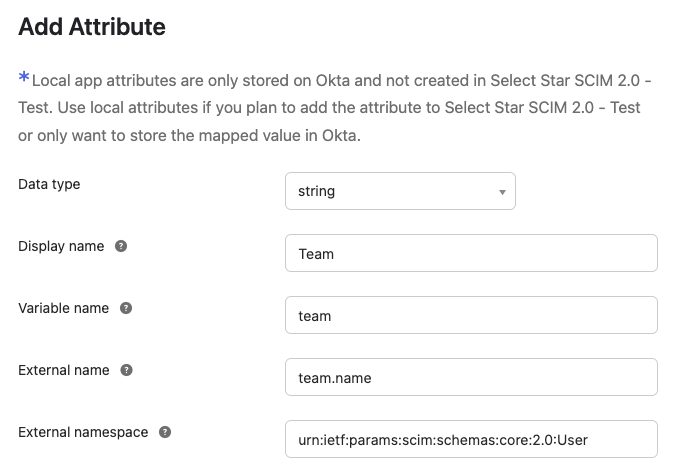Click the External namespace URN input field
The height and width of the screenshot is (462, 673).
[471, 440]
